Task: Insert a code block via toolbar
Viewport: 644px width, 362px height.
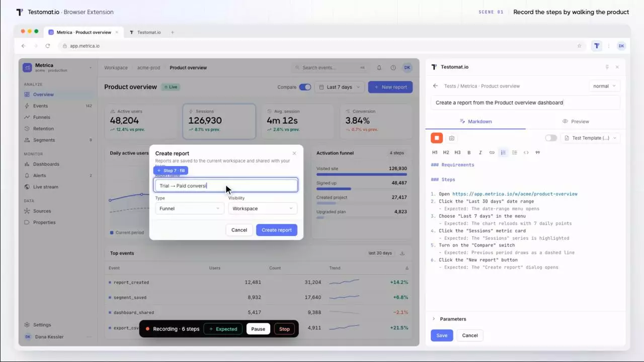Action: coord(526,152)
